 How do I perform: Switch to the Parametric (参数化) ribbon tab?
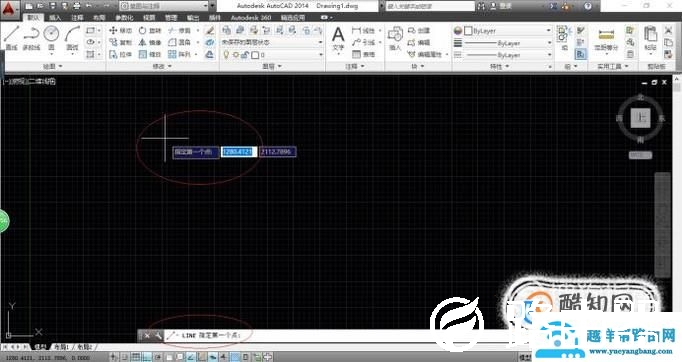point(124,17)
